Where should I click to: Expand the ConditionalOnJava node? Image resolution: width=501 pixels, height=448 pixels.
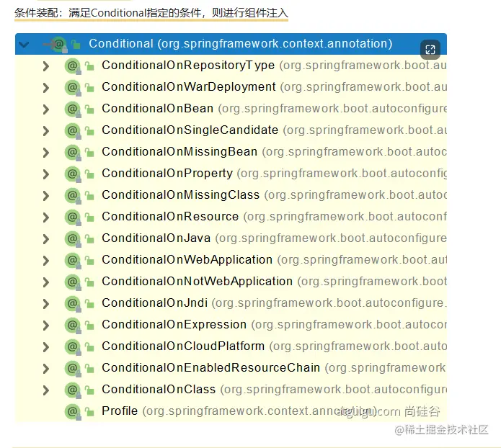pos(46,239)
